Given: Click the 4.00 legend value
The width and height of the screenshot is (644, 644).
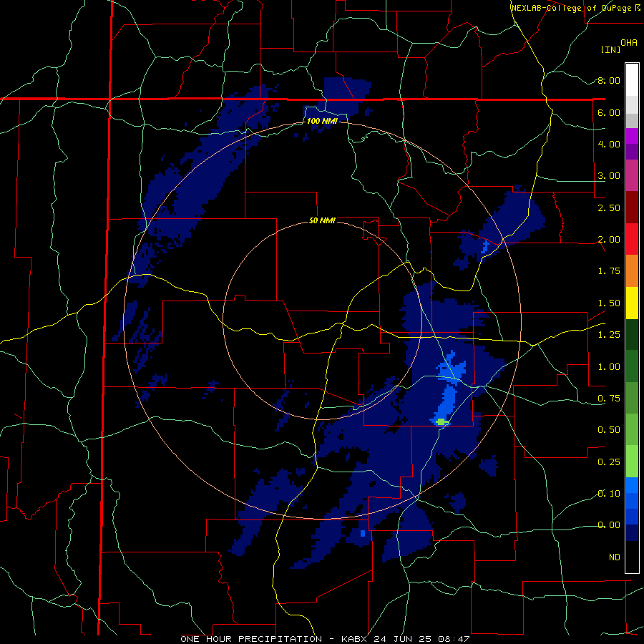Looking at the screenshot, I should [609, 144].
